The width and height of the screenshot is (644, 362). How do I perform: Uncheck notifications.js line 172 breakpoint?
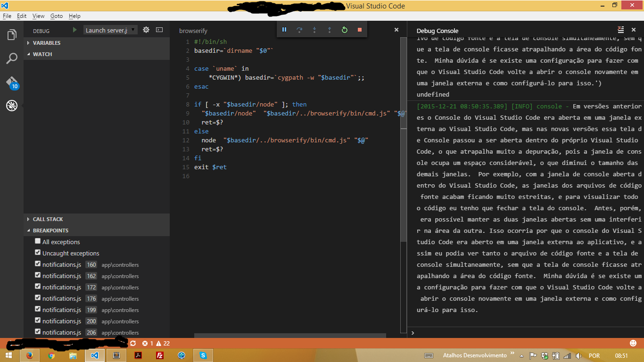click(38, 287)
